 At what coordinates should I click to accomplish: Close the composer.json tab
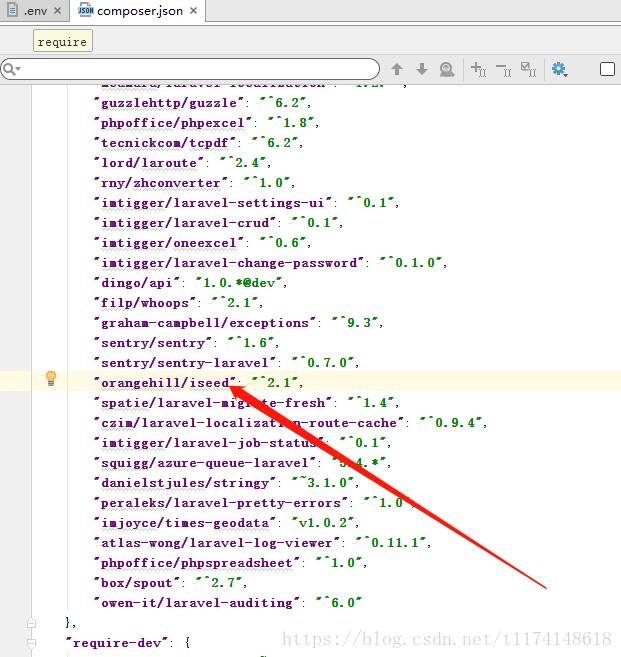point(192,11)
